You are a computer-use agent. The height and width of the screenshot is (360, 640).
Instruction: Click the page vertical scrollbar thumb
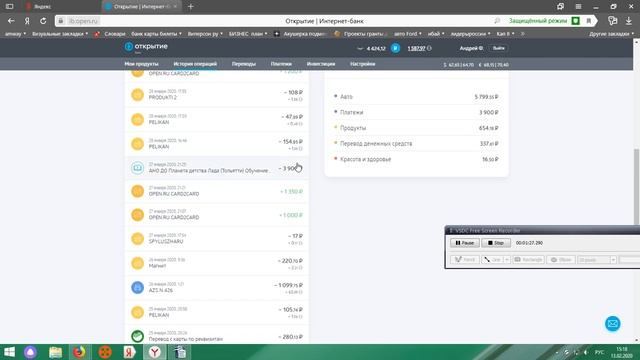(636, 187)
